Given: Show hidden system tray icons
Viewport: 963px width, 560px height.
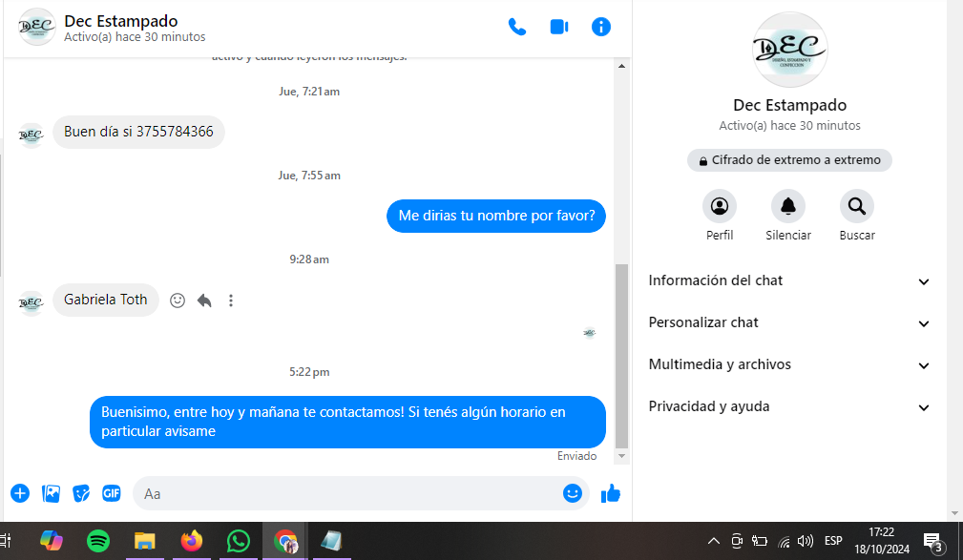Looking at the screenshot, I should pyautogui.click(x=714, y=541).
